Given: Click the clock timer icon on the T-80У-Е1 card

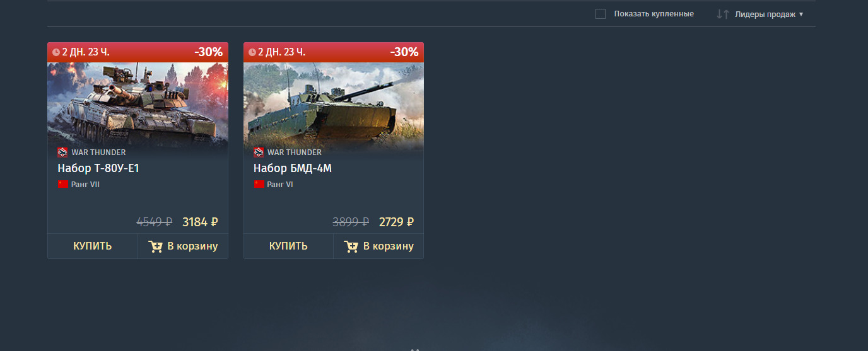Looking at the screenshot, I should tap(56, 52).
